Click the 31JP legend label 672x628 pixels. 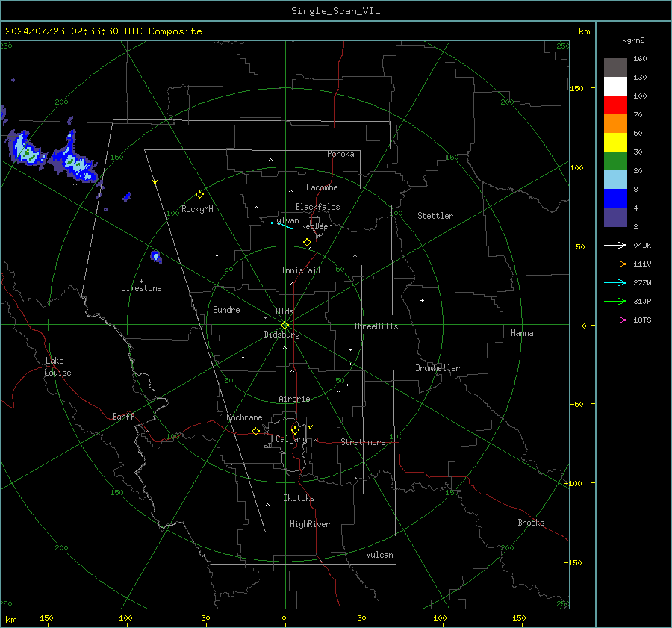pyautogui.click(x=642, y=302)
